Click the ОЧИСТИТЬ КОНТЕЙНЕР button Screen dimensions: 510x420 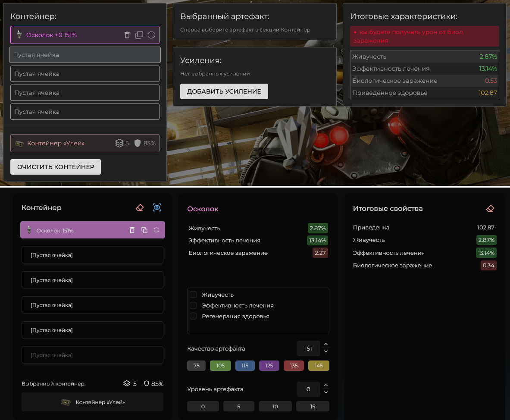(56, 167)
